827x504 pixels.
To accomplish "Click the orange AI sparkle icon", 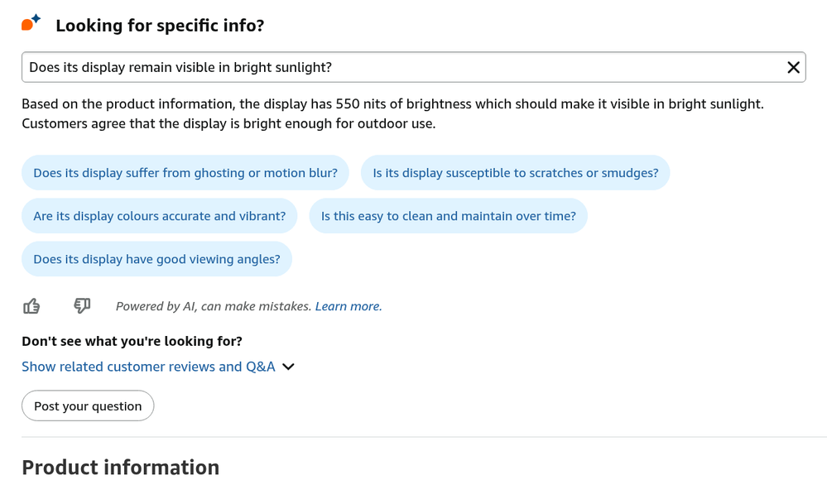I will 31,23.
